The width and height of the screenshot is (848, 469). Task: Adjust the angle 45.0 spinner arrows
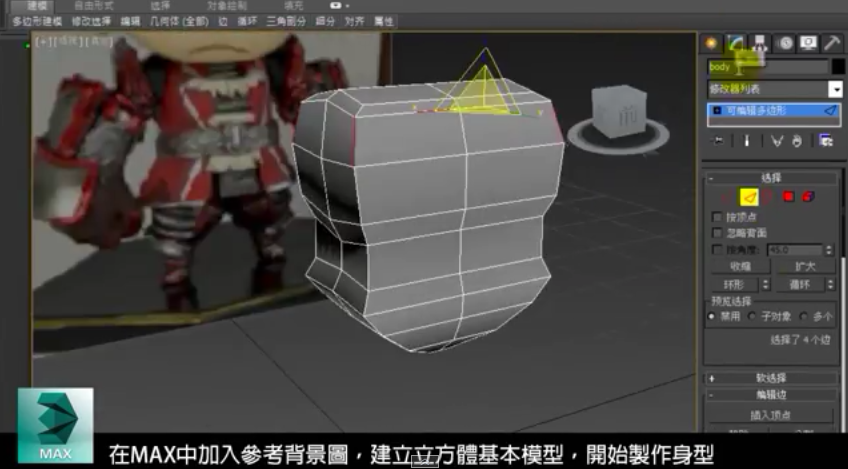pos(829,250)
